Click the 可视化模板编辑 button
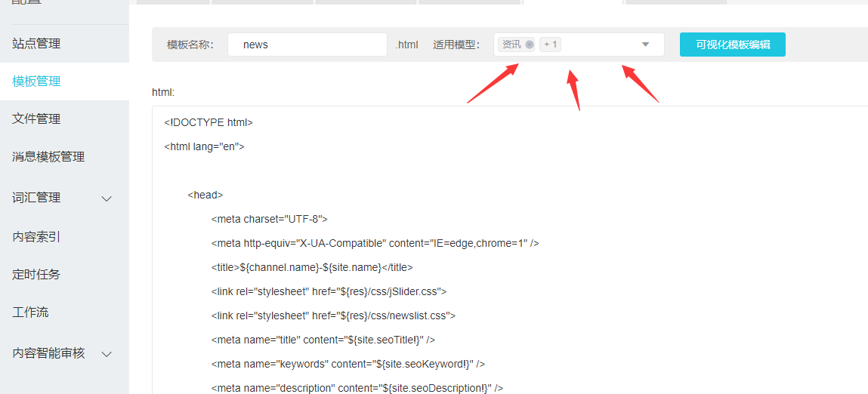The width and height of the screenshot is (868, 394). coord(732,45)
